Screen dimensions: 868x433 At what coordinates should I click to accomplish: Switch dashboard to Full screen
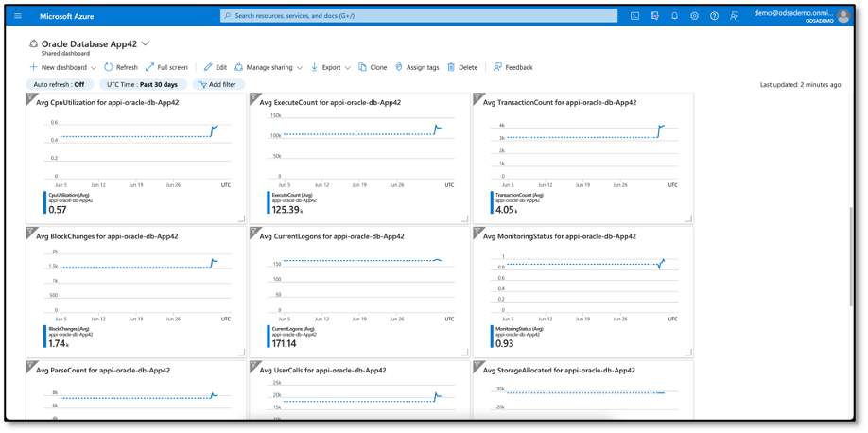[166, 67]
